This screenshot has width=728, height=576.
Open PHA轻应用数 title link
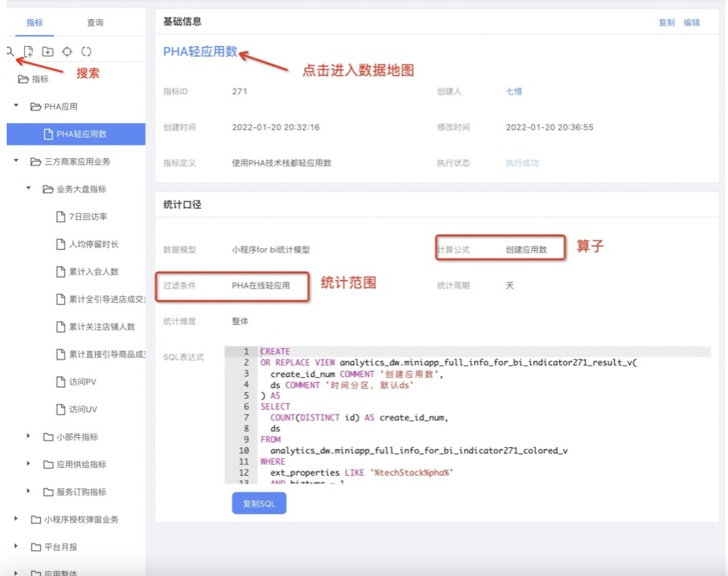[x=200, y=51]
